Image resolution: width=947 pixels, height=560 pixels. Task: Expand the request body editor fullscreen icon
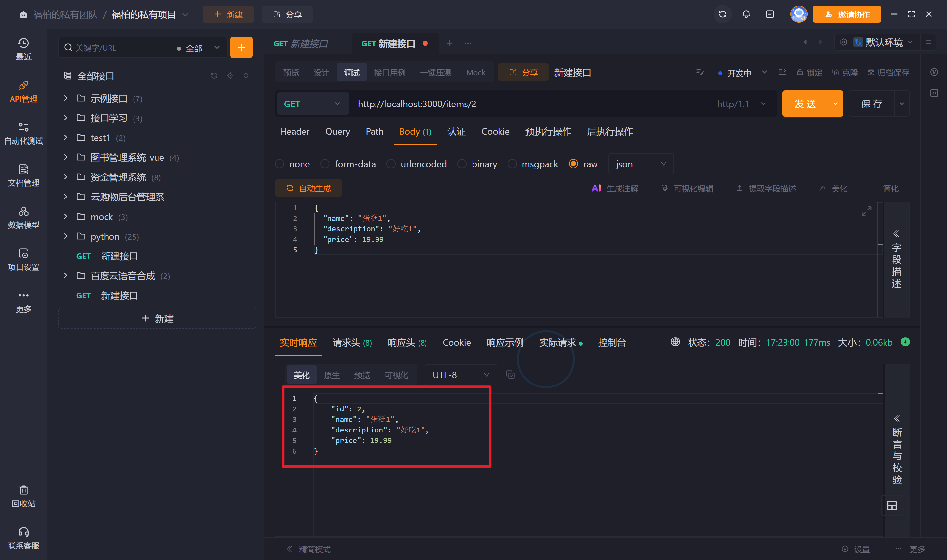click(x=866, y=211)
